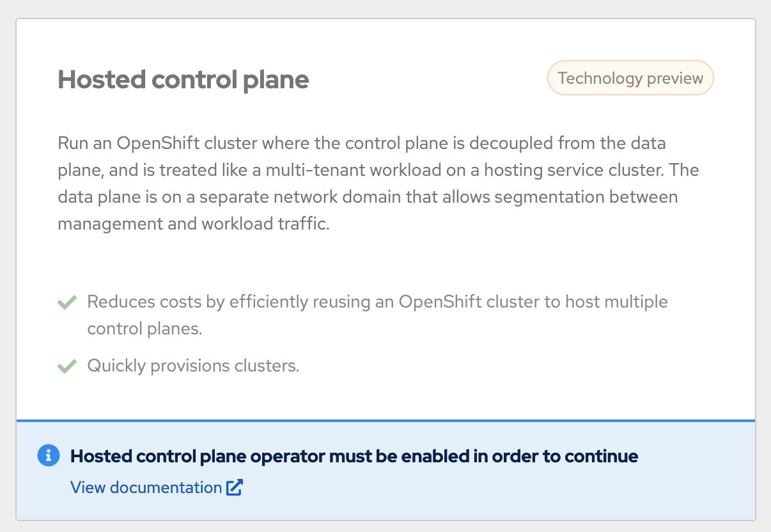Screen dimensions: 771x532
Task: Click the Quickly provisions clusters text
Action: point(193,366)
